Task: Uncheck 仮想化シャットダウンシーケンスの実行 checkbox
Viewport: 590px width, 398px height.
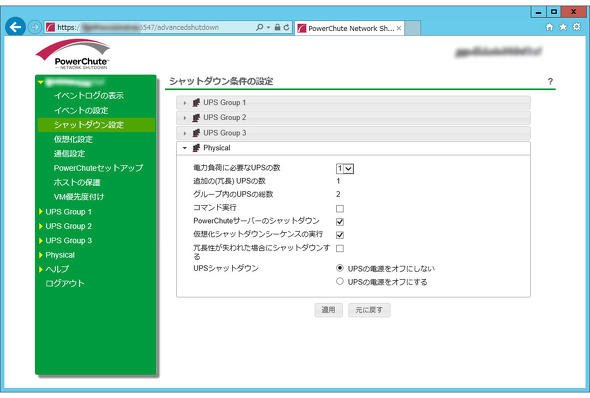Action: pos(340,235)
